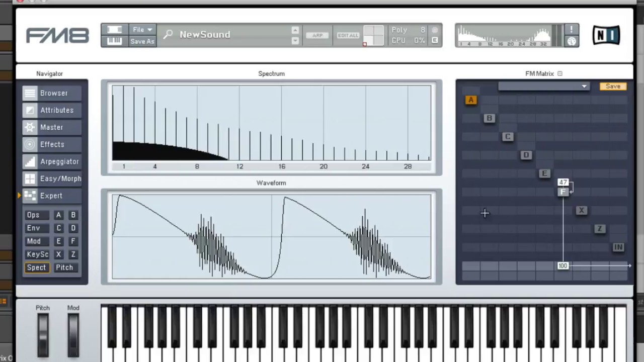Select operator X in FM Matrix
This screenshot has width=644, height=362.
pos(581,210)
